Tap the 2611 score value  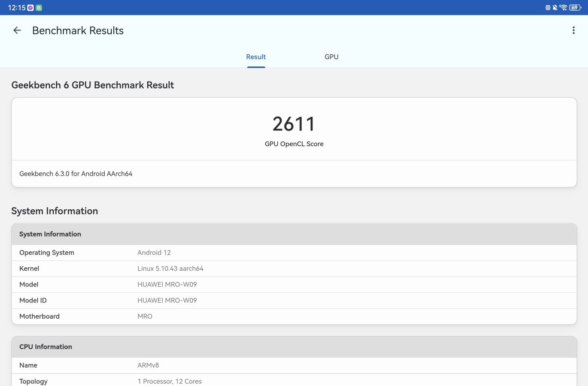coord(294,124)
